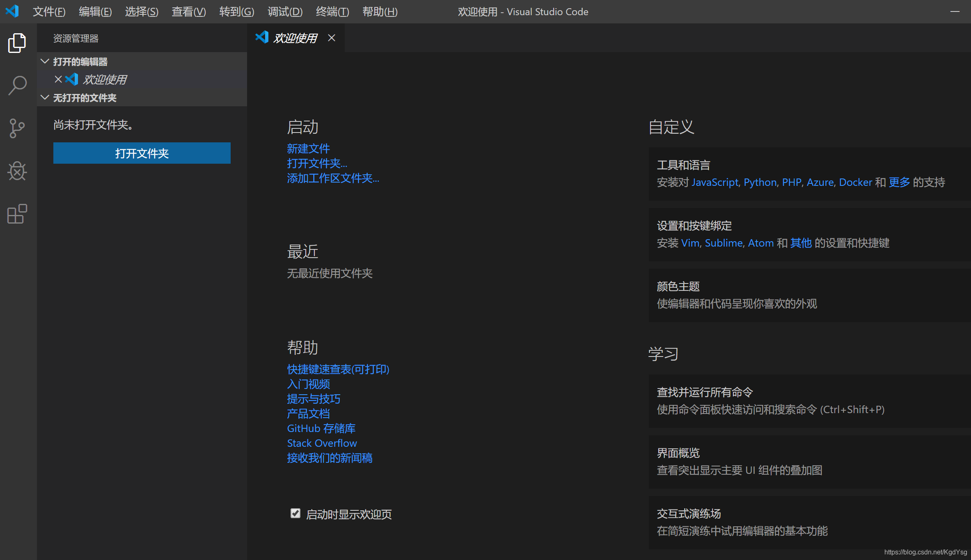Click the close icon on 欢迎使用 editor entry

[x=58, y=79]
